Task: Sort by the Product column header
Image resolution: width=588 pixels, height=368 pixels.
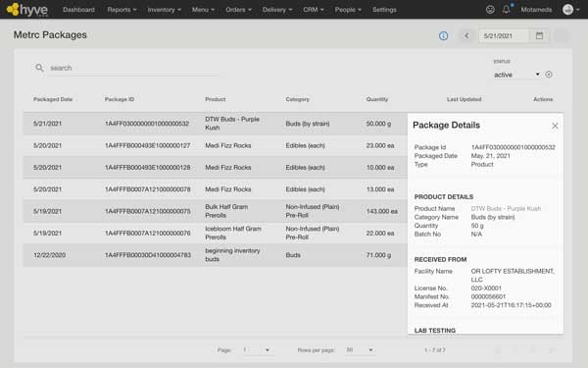Action: pyautogui.click(x=216, y=99)
